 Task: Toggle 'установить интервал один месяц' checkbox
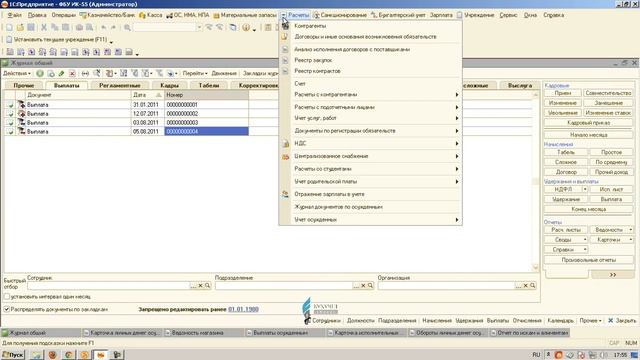coord(7,297)
